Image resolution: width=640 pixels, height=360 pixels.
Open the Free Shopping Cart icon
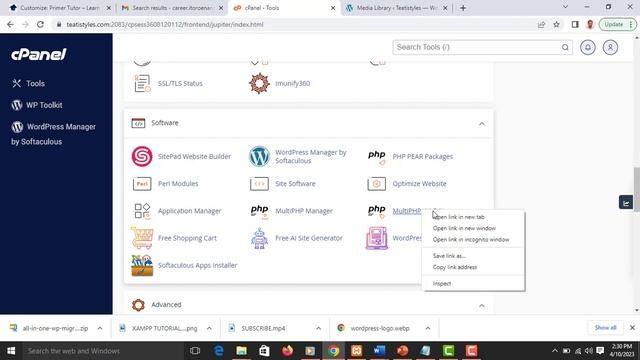click(x=142, y=238)
